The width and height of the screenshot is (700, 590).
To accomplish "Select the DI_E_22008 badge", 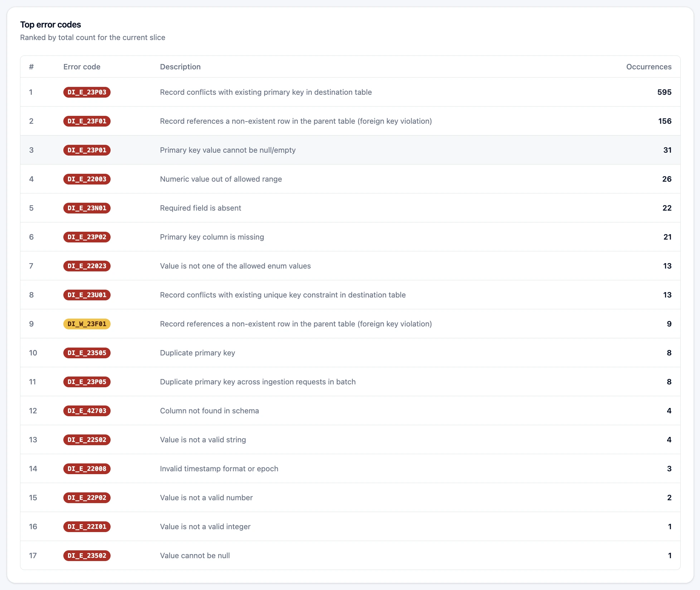I will [x=87, y=469].
